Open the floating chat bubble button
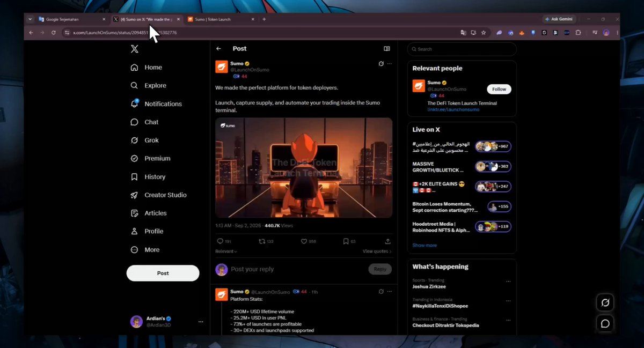Viewport: 644px width, 348px height. pyautogui.click(x=605, y=324)
